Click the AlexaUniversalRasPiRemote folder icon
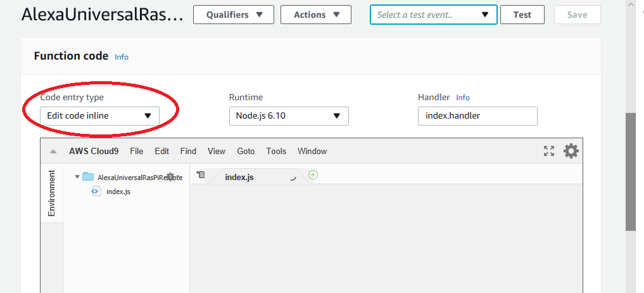Screen dimensions: 644x293 (x=88, y=177)
